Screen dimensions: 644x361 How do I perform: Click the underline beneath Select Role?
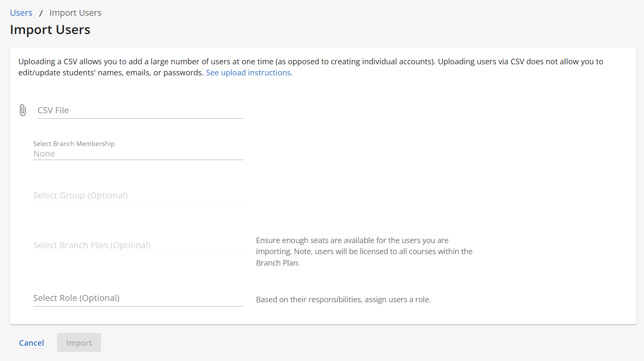138,306
